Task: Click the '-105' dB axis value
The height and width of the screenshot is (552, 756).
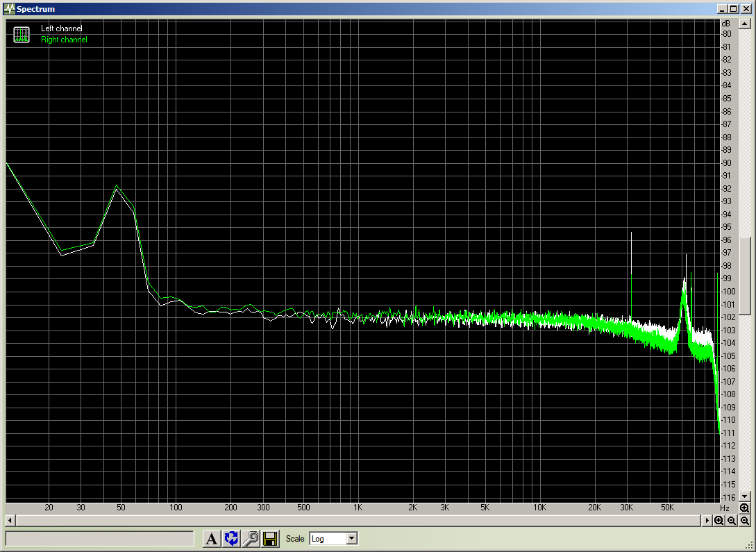Action: pyautogui.click(x=728, y=356)
